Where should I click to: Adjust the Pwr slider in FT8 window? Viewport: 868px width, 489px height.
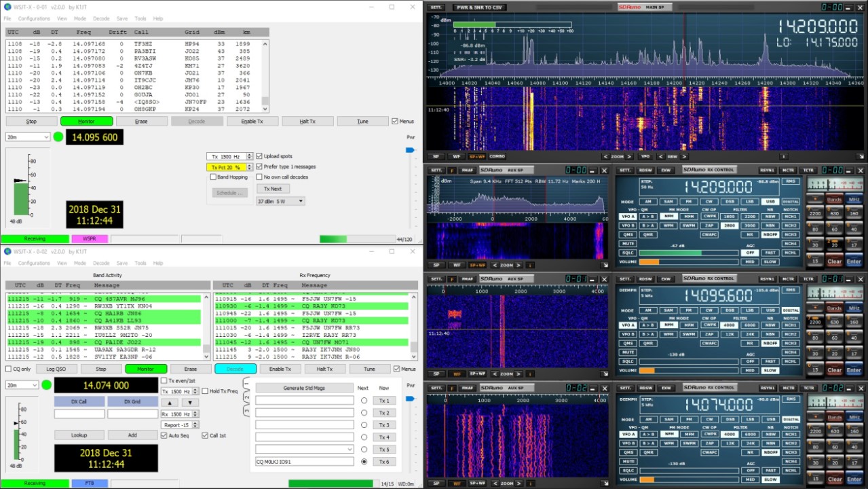(x=409, y=399)
